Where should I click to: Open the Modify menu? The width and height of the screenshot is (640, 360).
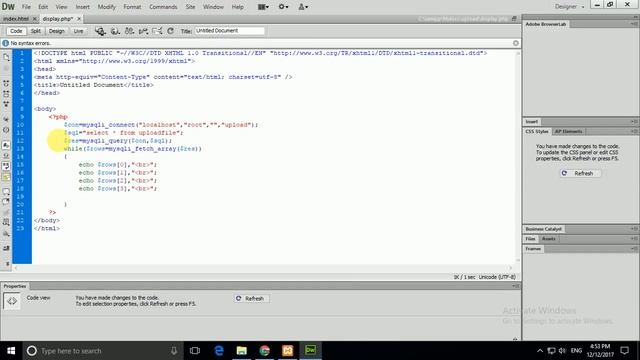click(107, 7)
